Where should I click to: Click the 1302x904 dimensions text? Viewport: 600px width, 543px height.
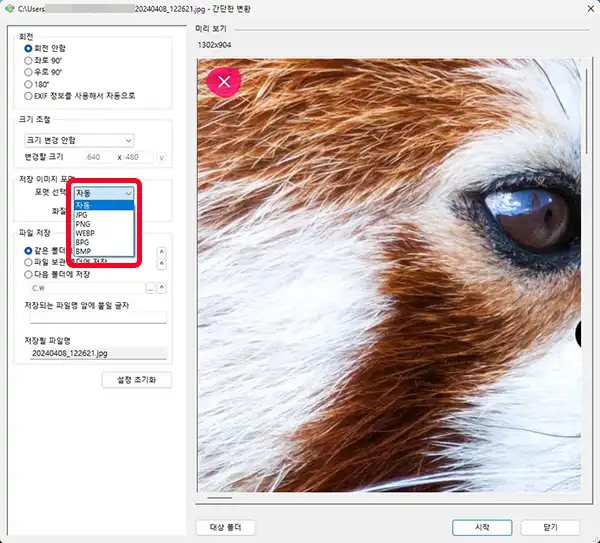point(214,45)
